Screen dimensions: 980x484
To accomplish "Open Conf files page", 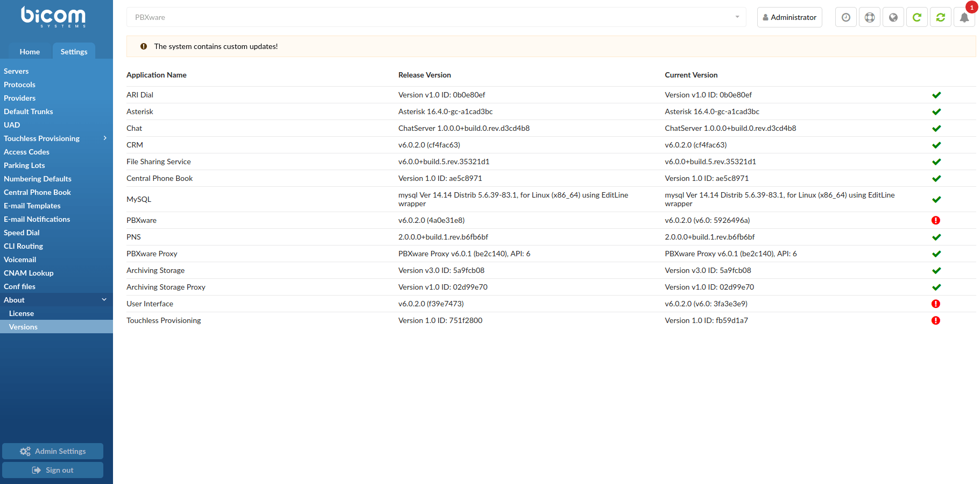I will click(x=19, y=286).
